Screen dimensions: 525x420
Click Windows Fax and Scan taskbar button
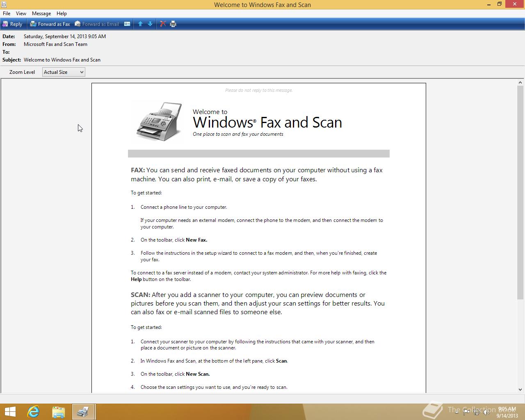pyautogui.click(x=84, y=412)
